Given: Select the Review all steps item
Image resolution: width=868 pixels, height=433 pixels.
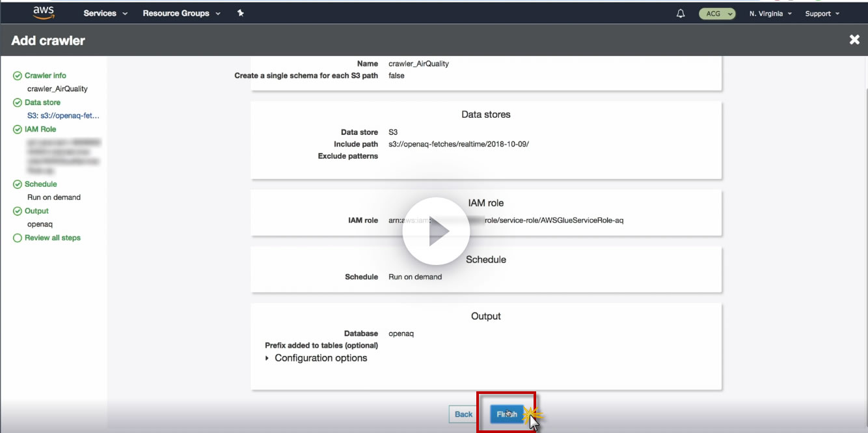Looking at the screenshot, I should point(53,238).
